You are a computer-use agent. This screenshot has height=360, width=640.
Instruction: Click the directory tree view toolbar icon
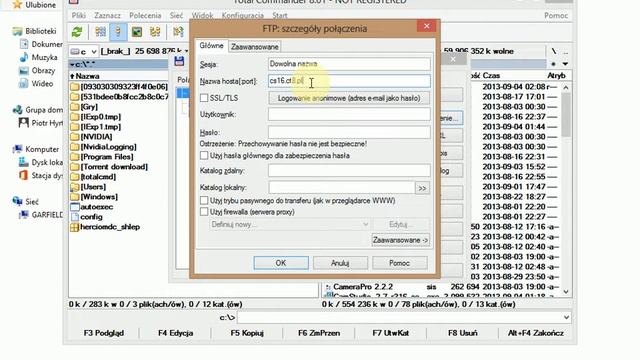pyautogui.click(x=155, y=32)
